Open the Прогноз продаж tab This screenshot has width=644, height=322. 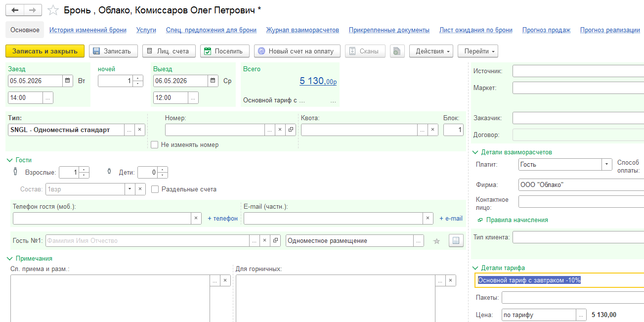[546, 30]
